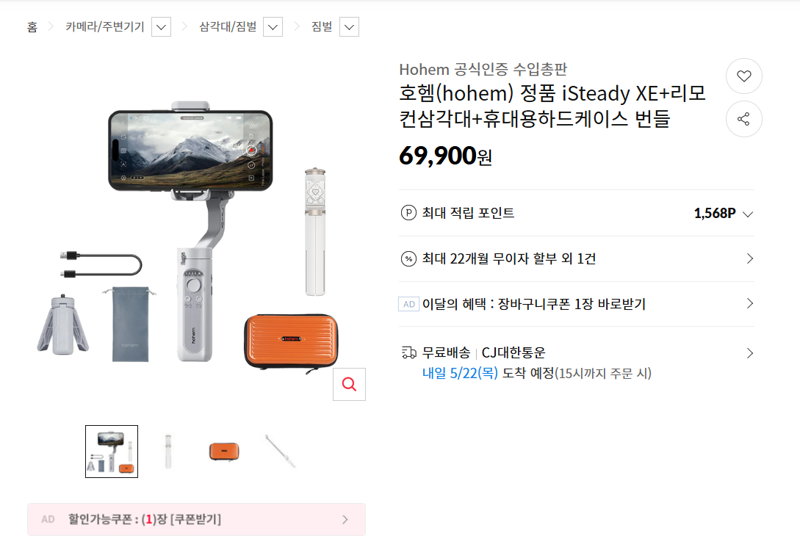Expand 삼각대/짐벌 category dropdown
The height and width of the screenshot is (547, 800).
[273, 27]
